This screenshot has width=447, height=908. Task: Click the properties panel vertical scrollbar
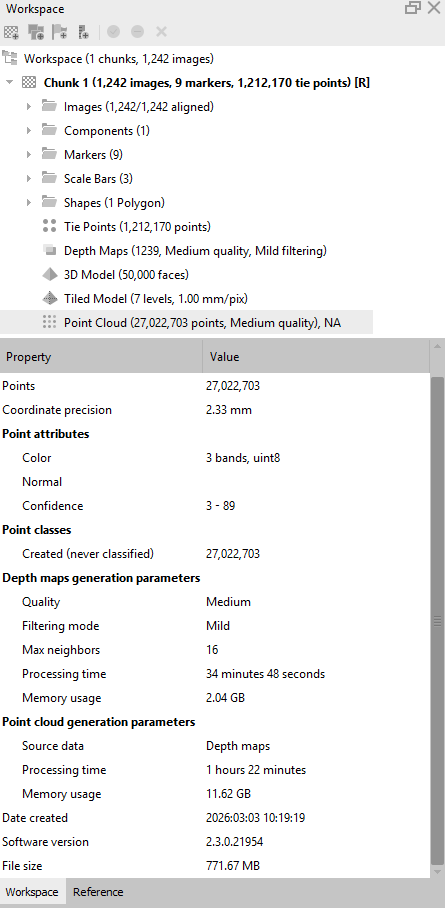tap(438, 620)
